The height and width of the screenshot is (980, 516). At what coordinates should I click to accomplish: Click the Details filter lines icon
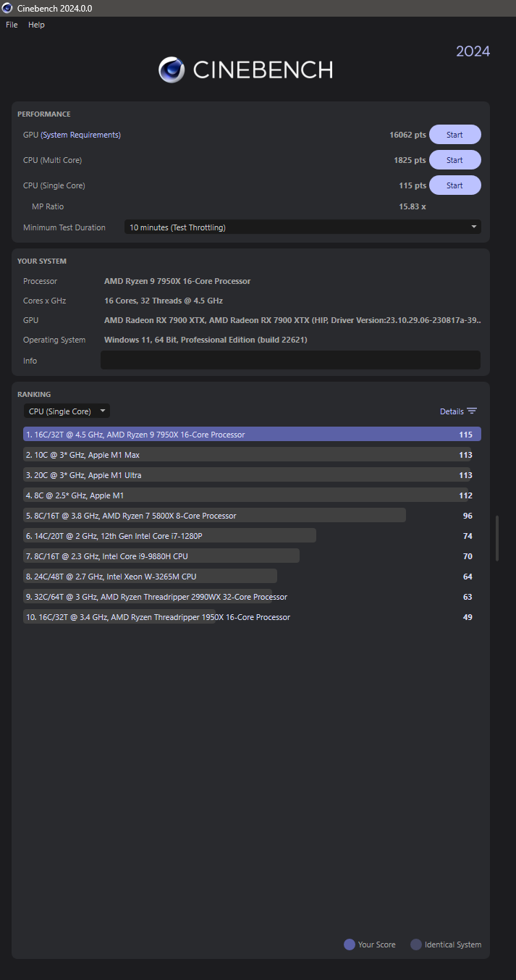(x=472, y=411)
